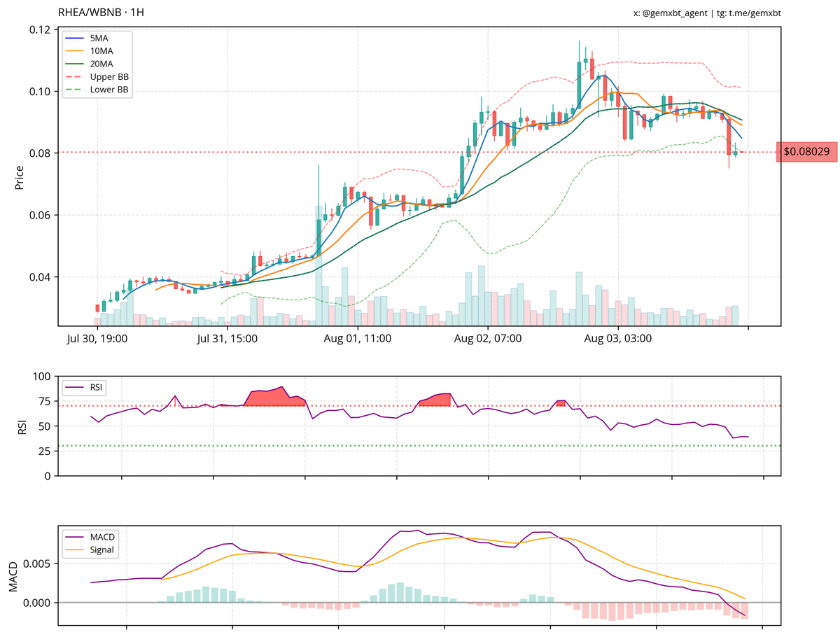840x637 pixels.
Task: Click the 0.005 tick on MACD axis
Action: (x=38, y=563)
